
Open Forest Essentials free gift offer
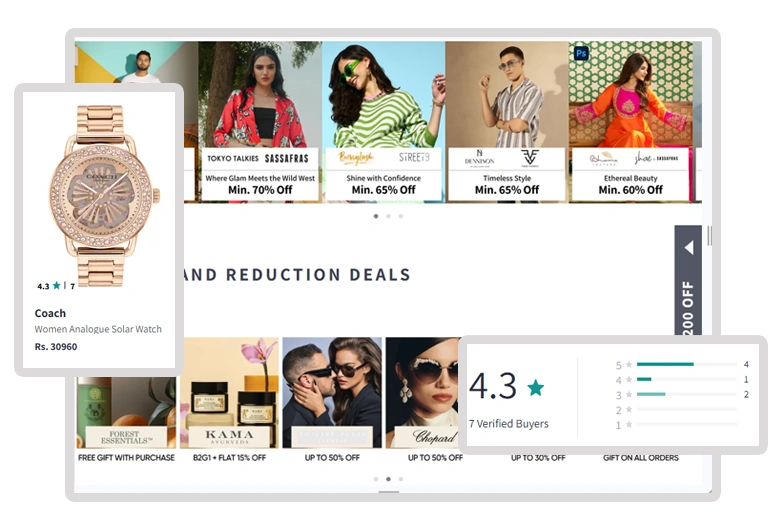126,420
